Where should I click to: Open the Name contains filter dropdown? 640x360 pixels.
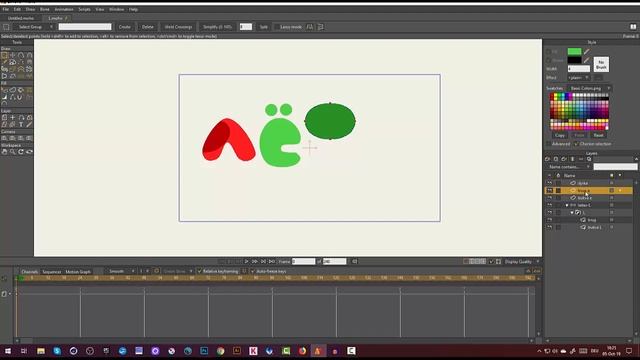point(568,167)
